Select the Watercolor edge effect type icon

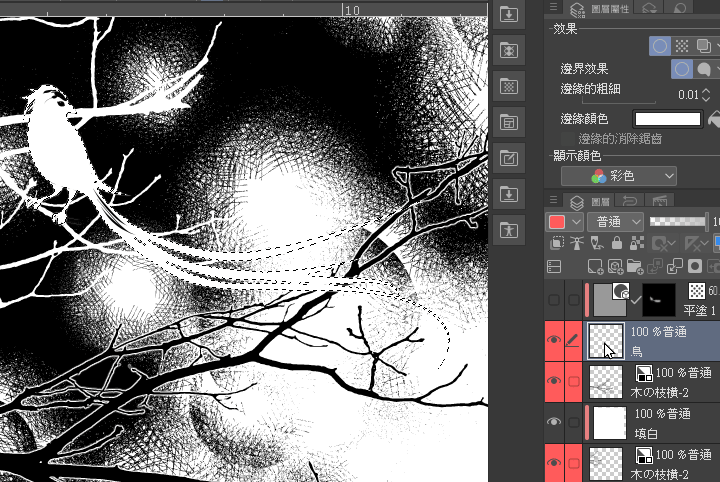(703, 69)
